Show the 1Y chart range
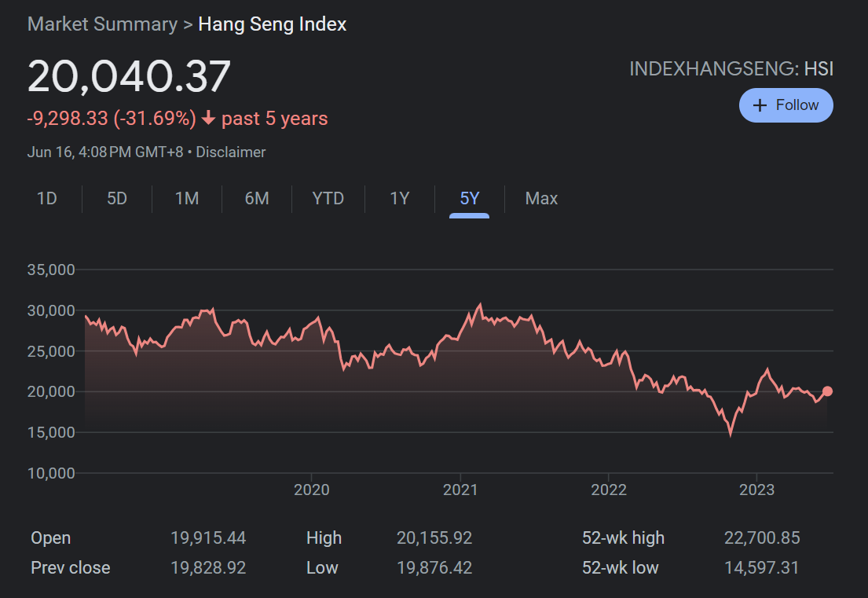This screenshot has height=598, width=868. (x=400, y=198)
